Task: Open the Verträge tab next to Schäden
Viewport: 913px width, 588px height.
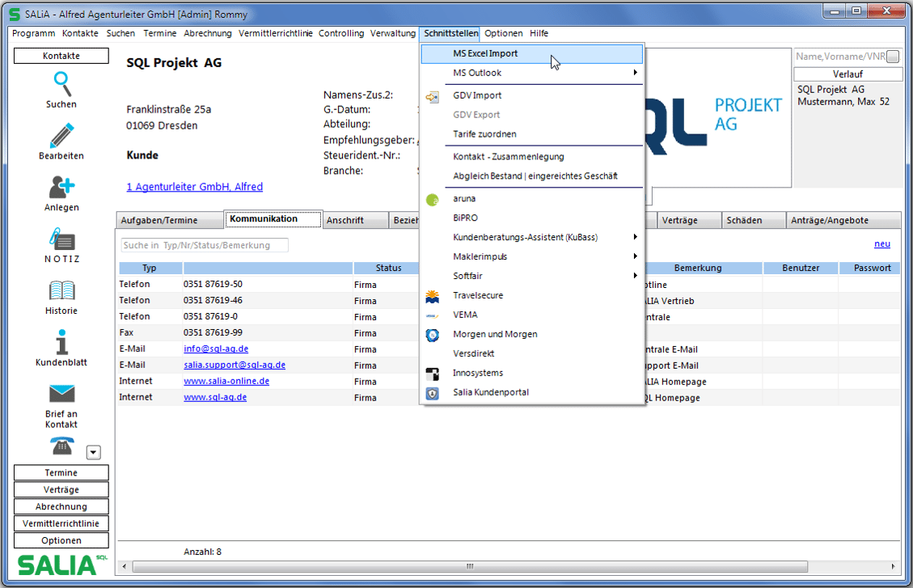Action: 689,220
